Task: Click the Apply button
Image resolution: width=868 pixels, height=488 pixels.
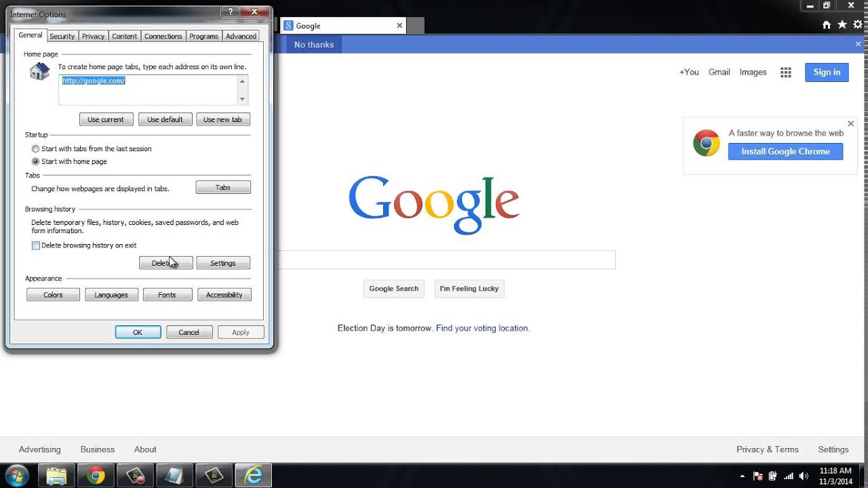Action: (x=241, y=332)
